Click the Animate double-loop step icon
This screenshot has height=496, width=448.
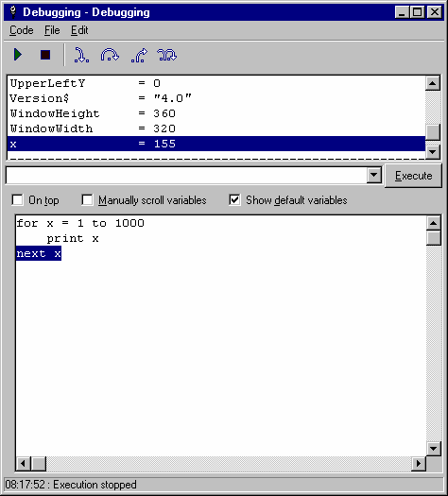point(166,55)
